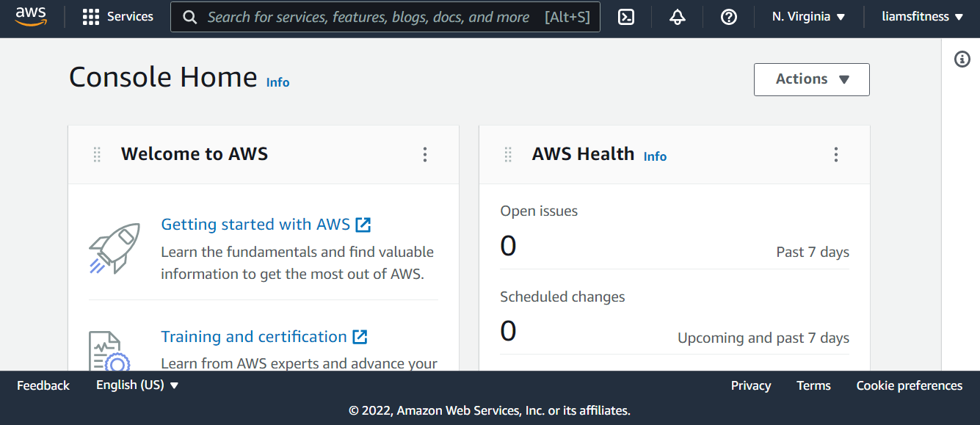The image size is (980, 425).
Task: Open the Services grid menu
Action: (x=117, y=17)
